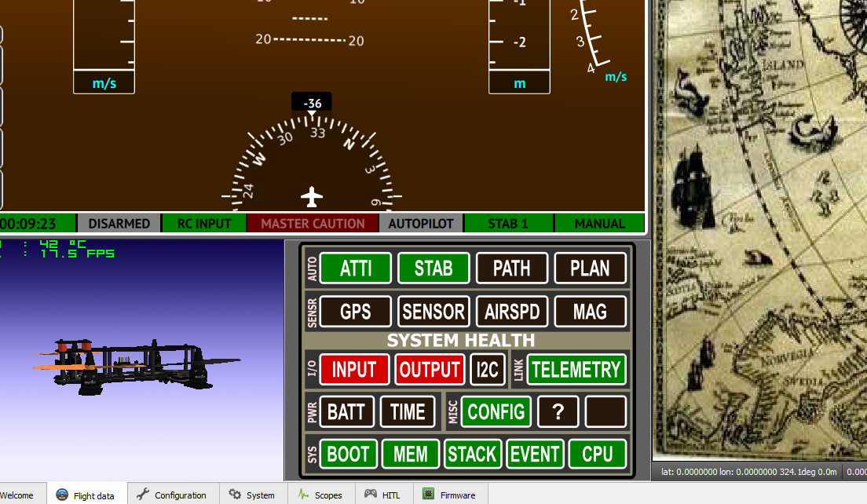Click the red OUTPUT alarm indicator

[x=430, y=369]
